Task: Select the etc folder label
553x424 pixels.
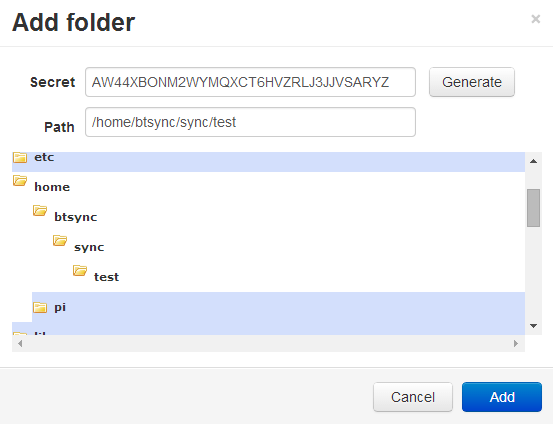Action: (44, 157)
